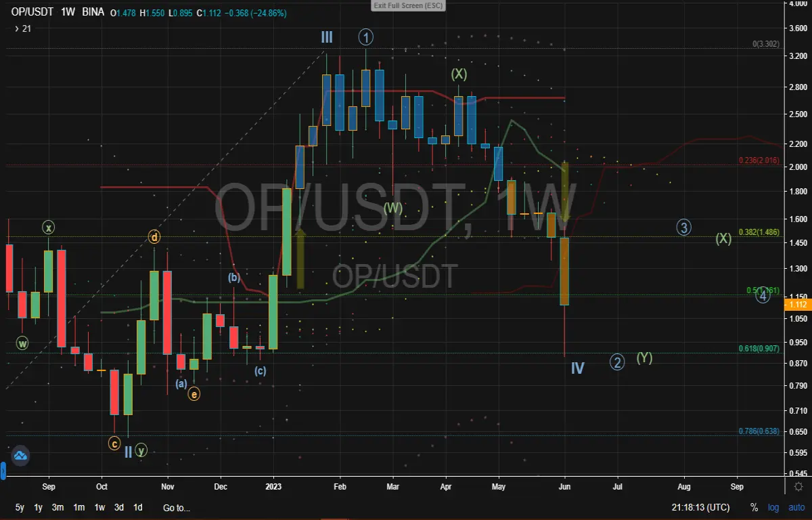The width and height of the screenshot is (812, 520).
Task: Select the circled 1 wave label
Action: point(366,37)
